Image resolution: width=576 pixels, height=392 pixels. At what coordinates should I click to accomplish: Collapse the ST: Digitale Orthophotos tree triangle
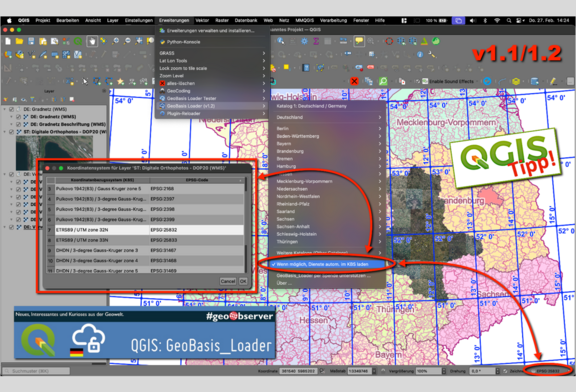click(5, 132)
